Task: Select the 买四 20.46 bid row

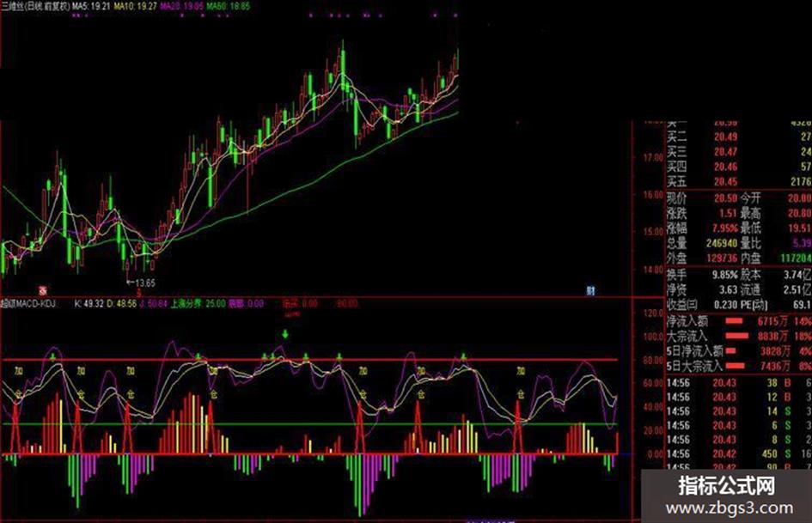Action: pos(739,167)
